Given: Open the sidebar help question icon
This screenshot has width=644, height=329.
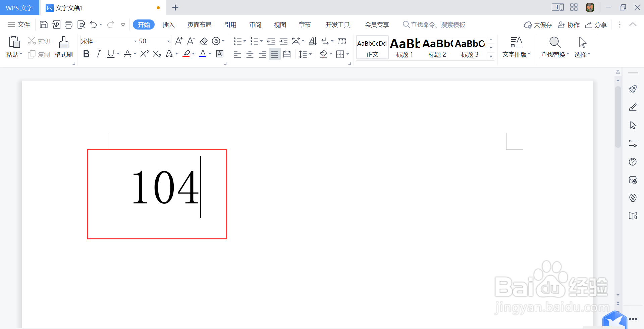Looking at the screenshot, I should coord(633,162).
